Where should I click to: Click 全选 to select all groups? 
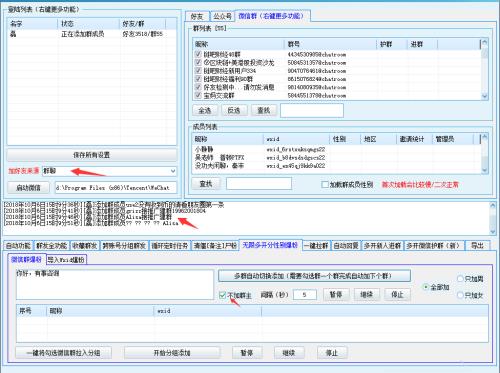click(x=205, y=110)
